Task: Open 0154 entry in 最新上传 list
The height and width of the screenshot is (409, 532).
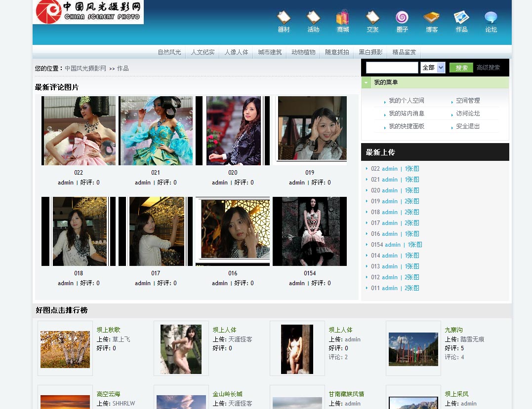Action: pyautogui.click(x=377, y=245)
